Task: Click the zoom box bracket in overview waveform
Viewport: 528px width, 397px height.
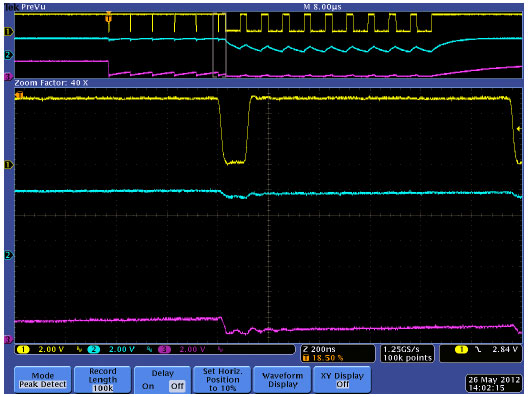Action: pyautogui.click(x=219, y=45)
